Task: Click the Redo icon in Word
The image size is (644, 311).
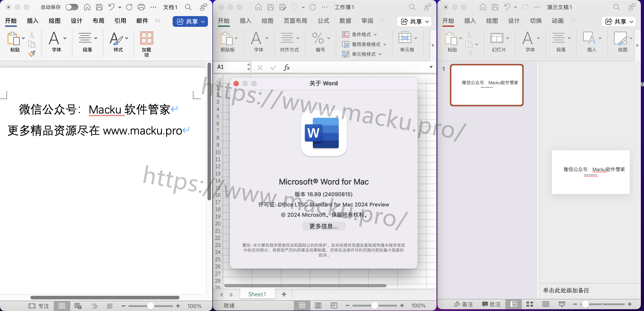Action: click(129, 7)
